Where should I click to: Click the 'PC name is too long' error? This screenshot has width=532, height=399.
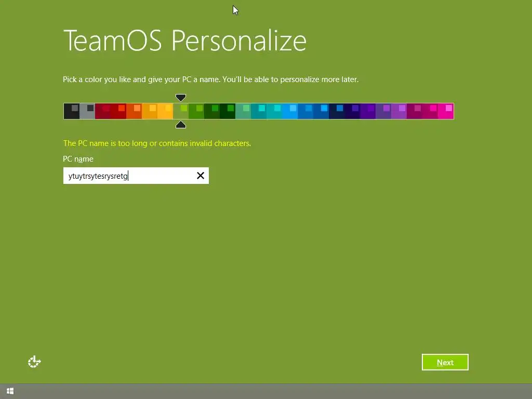(157, 143)
